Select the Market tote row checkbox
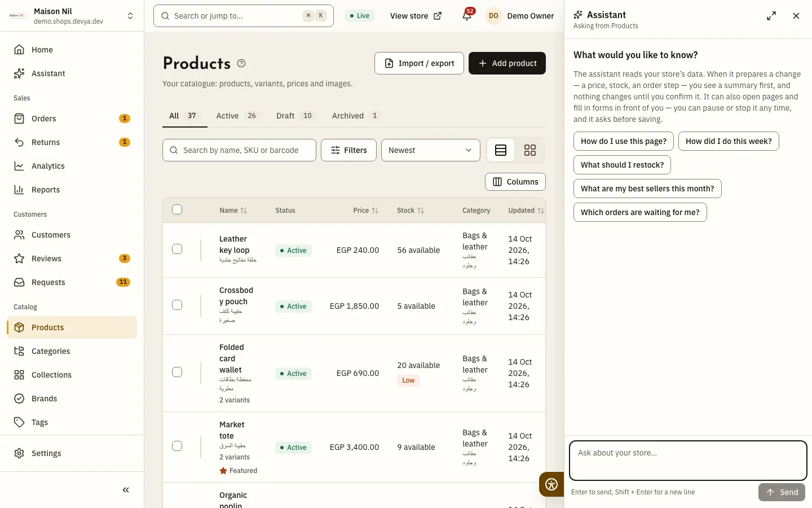Viewport: 812px width, 508px height. [177, 446]
